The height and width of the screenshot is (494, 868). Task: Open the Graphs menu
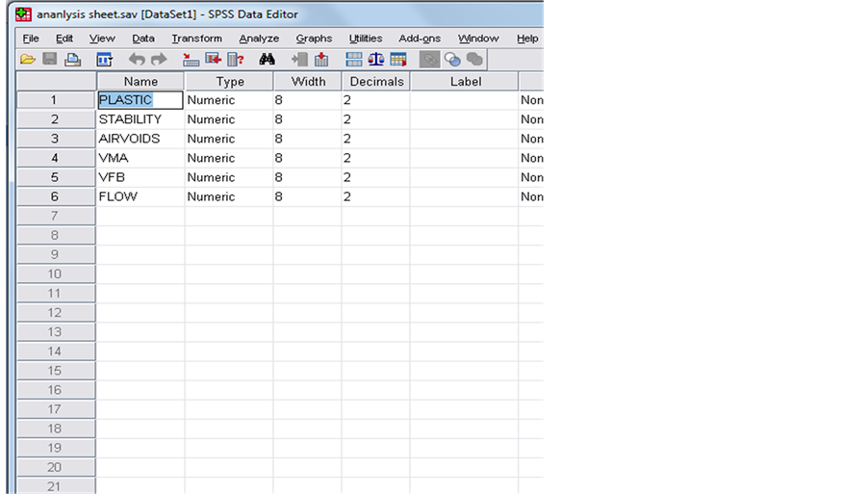click(x=314, y=39)
